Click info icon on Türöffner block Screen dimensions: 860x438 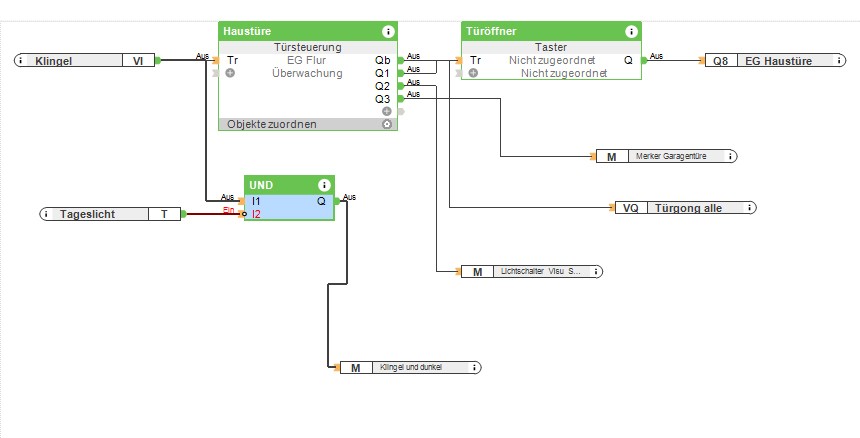[x=632, y=32]
